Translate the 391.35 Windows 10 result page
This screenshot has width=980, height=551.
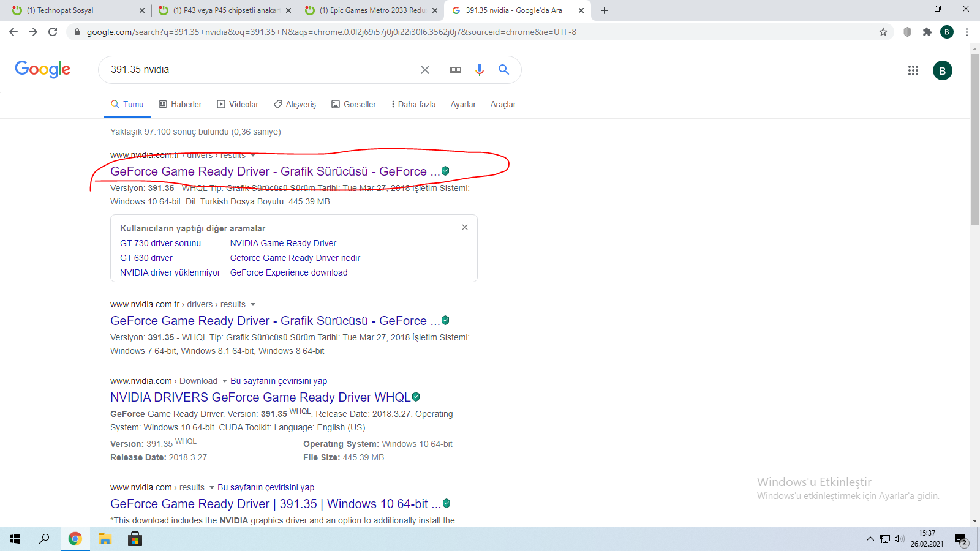click(266, 487)
